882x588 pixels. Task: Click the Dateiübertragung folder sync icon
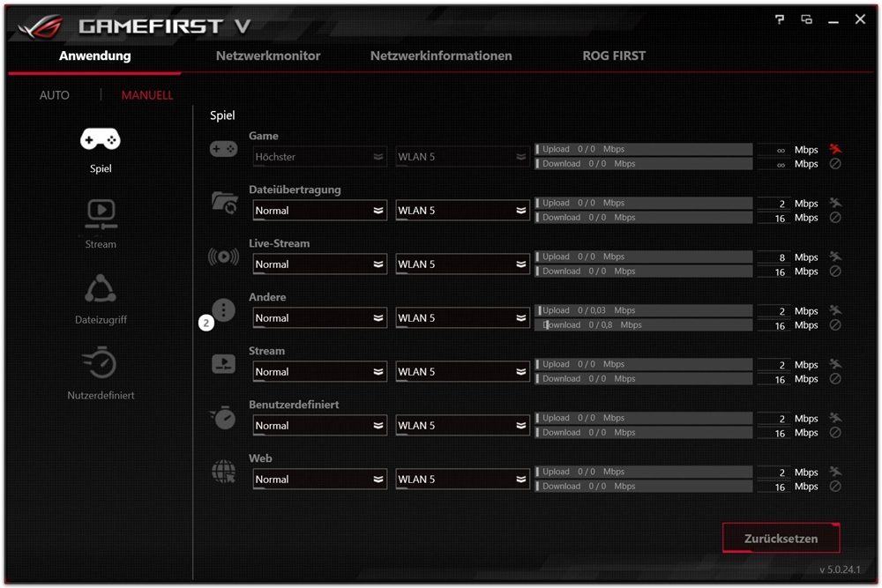pyautogui.click(x=224, y=203)
